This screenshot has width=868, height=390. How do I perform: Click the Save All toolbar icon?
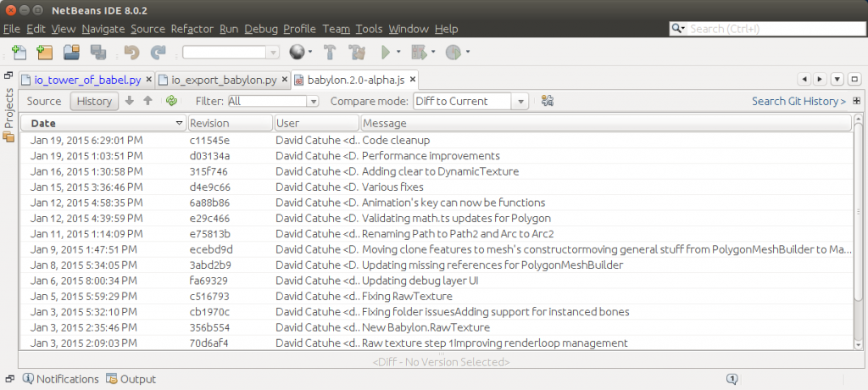point(98,52)
